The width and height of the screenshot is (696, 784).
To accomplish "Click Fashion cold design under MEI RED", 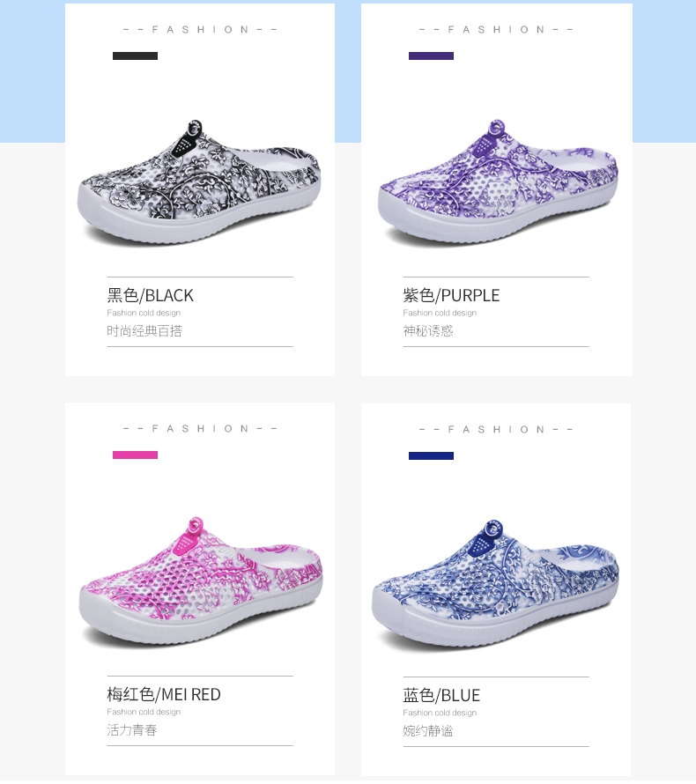I will 144,712.
